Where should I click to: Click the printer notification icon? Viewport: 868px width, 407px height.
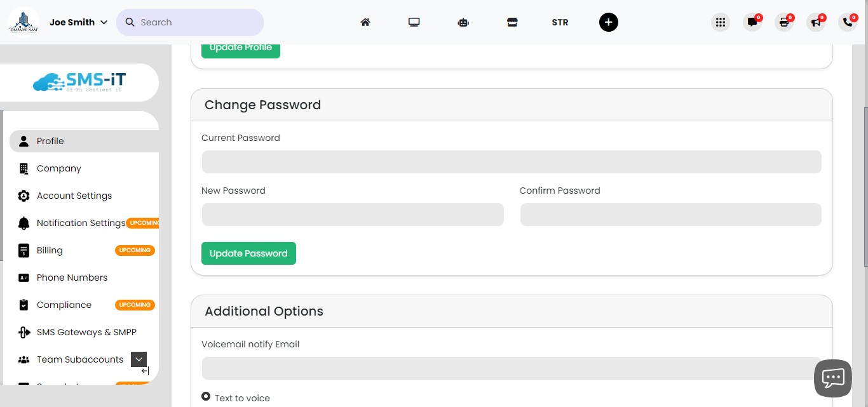click(x=784, y=22)
